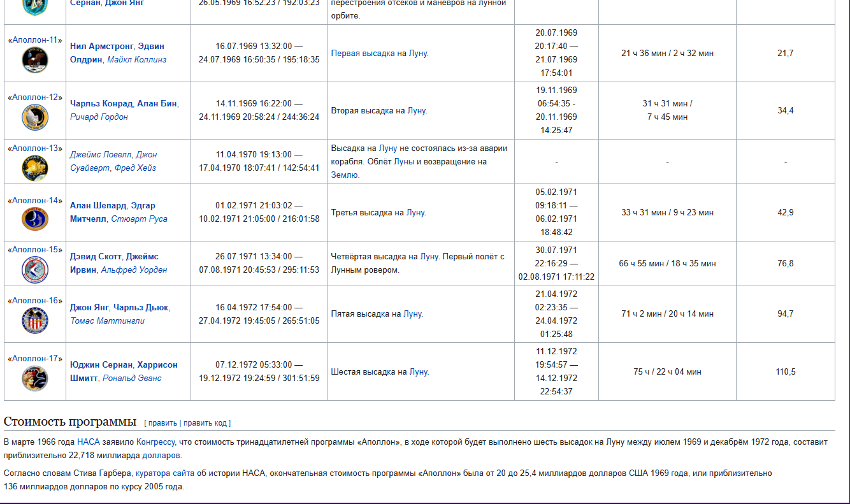Click «Луну» link in Третья высадка row

click(x=415, y=213)
